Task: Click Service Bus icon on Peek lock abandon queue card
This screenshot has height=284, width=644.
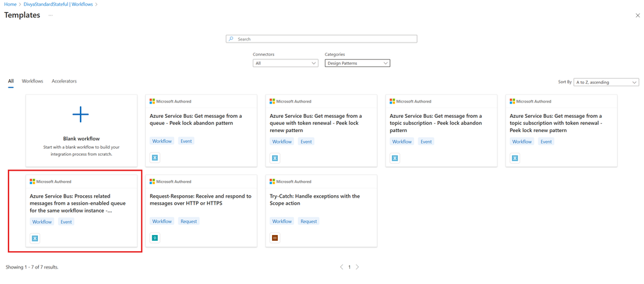Action: [x=155, y=158]
